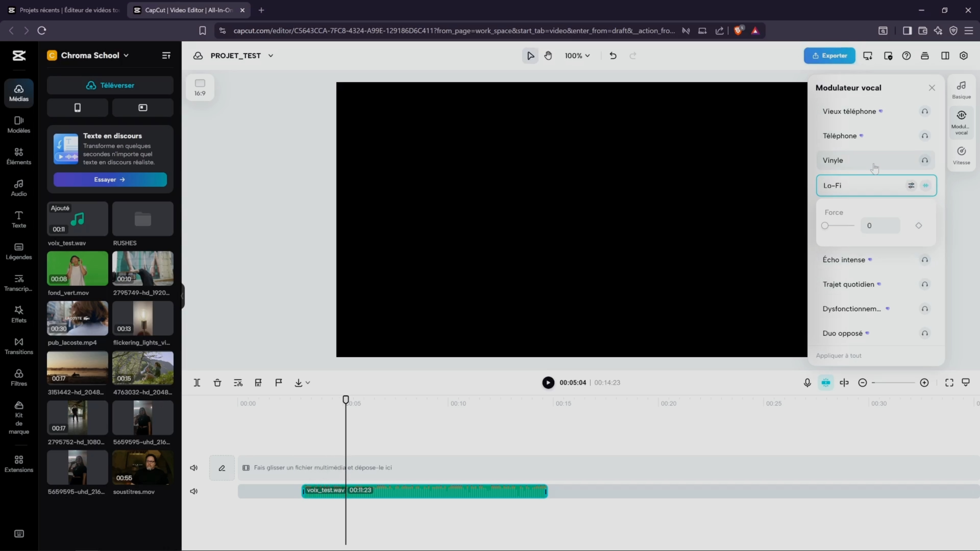The image size is (980, 551).
Task: Expand the PROJET_TEST project name menu
Action: coord(271,56)
